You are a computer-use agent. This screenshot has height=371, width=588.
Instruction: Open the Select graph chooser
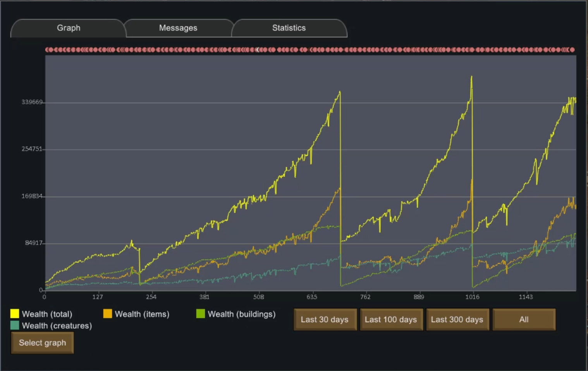click(x=42, y=343)
